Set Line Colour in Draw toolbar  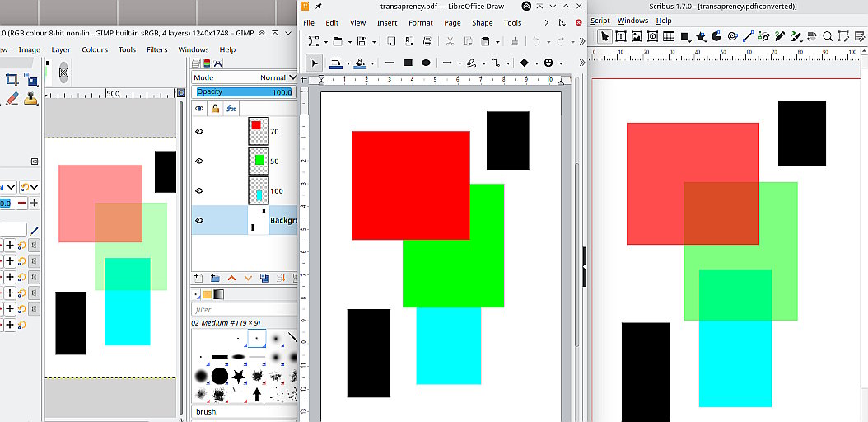point(335,63)
